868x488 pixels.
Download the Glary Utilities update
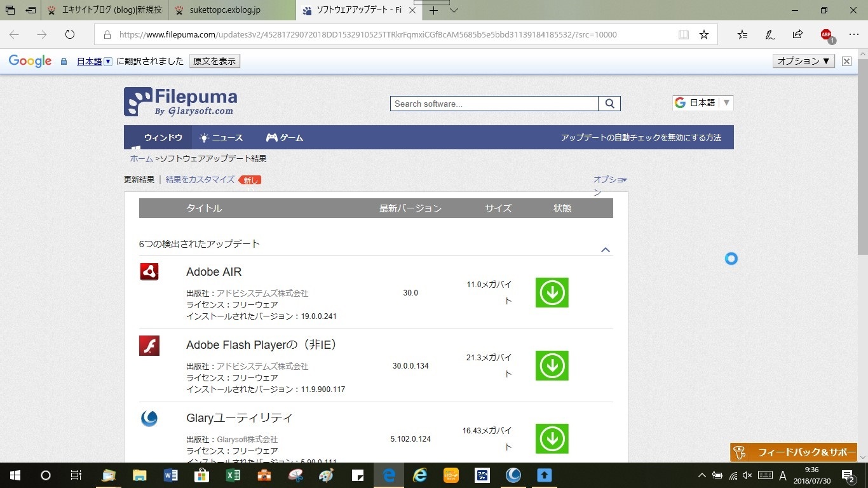(552, 438)
